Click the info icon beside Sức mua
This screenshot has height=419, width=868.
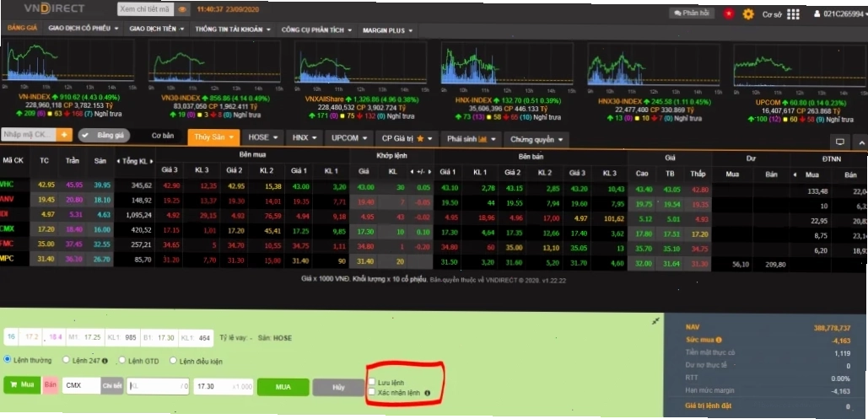click(719, 340)
